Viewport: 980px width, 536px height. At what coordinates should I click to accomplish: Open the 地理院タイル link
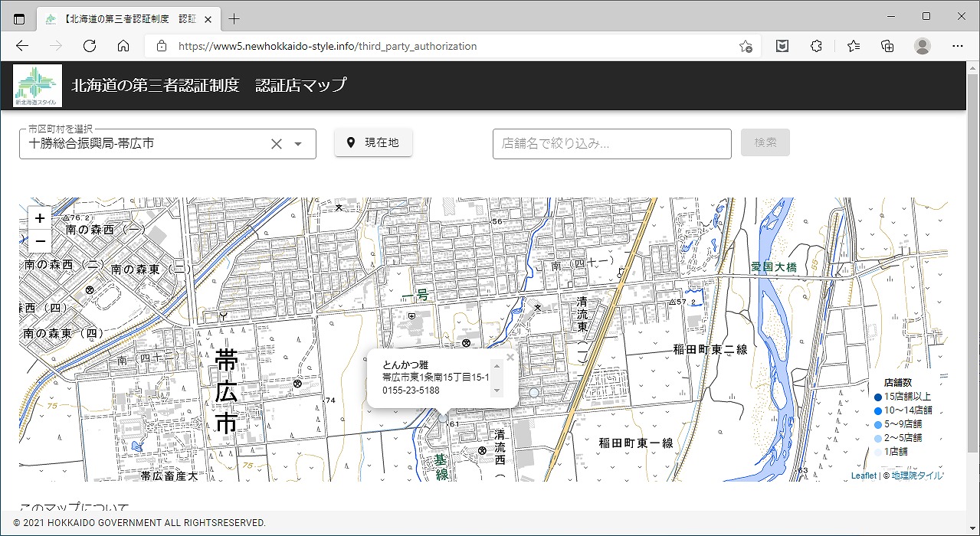(x=917, y=476)
